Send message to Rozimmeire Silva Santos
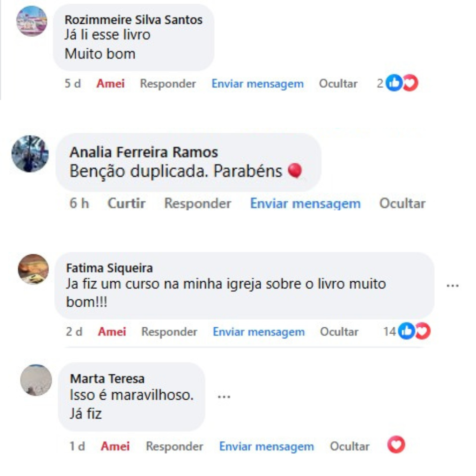Screen dimensions: 476x476 coord(258,84)
